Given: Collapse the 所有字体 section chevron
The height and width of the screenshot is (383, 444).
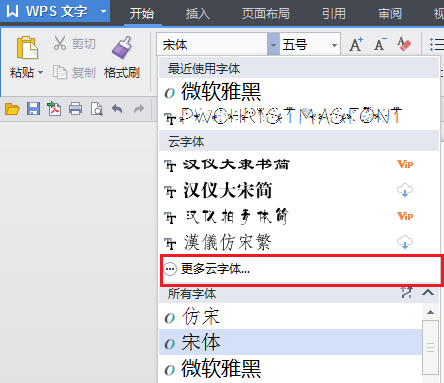Looking at the screenshot, I should click(428, 293).
